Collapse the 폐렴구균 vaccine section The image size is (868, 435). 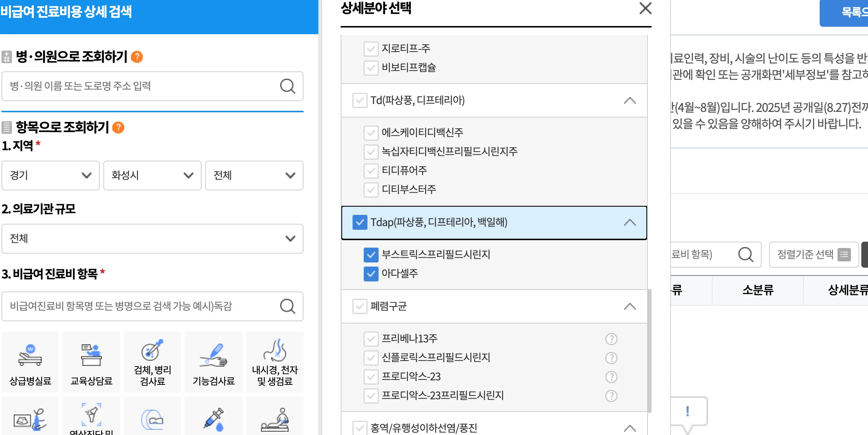click(x=630, y=306)
